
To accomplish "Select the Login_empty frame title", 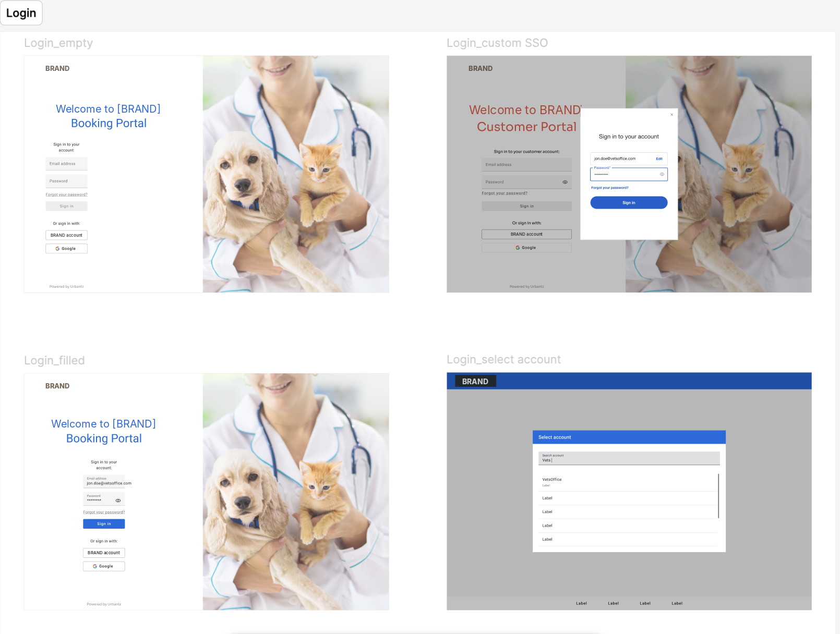I will click(58, 43).
